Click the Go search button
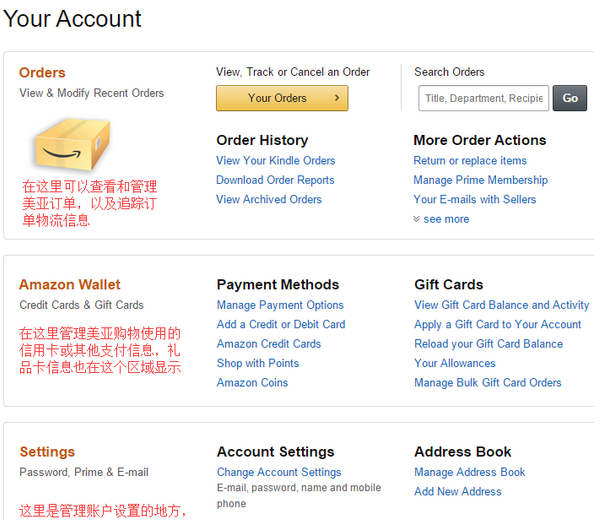This screenshot has height=520, width=605. (570, 98)
